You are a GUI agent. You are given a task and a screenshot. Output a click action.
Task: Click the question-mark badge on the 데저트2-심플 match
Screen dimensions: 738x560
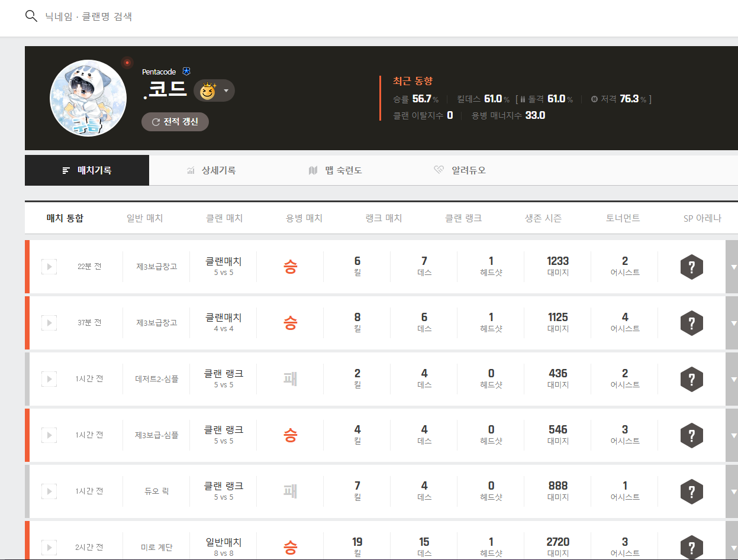691,379
